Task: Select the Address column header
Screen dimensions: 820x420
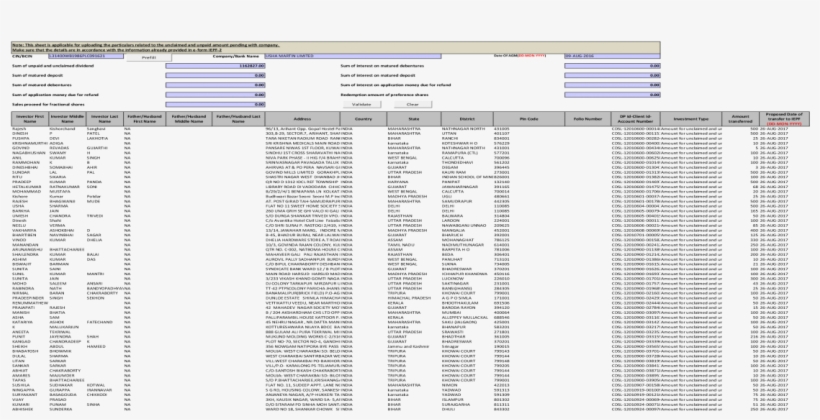Action: click(x=302, y=119)
